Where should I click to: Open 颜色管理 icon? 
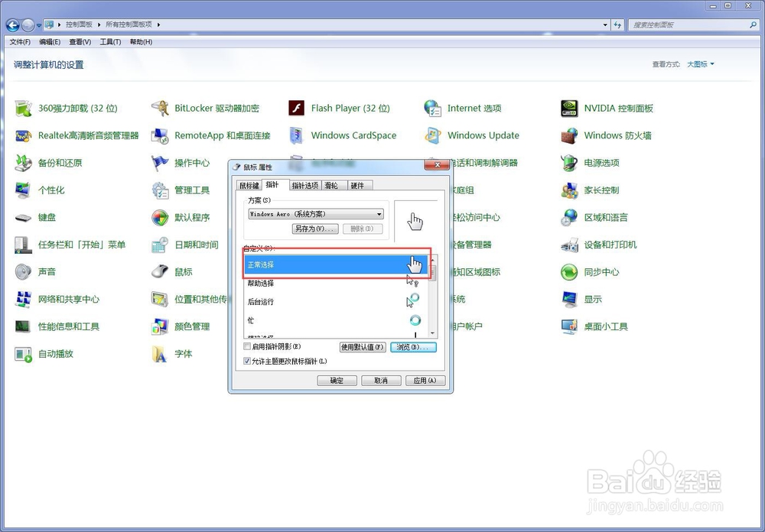(x=160, y=326)
